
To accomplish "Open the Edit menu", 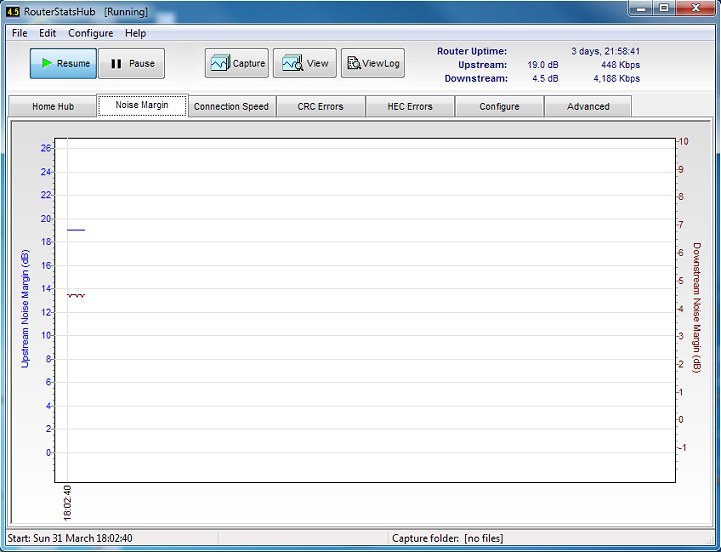I will pos(47,33).
